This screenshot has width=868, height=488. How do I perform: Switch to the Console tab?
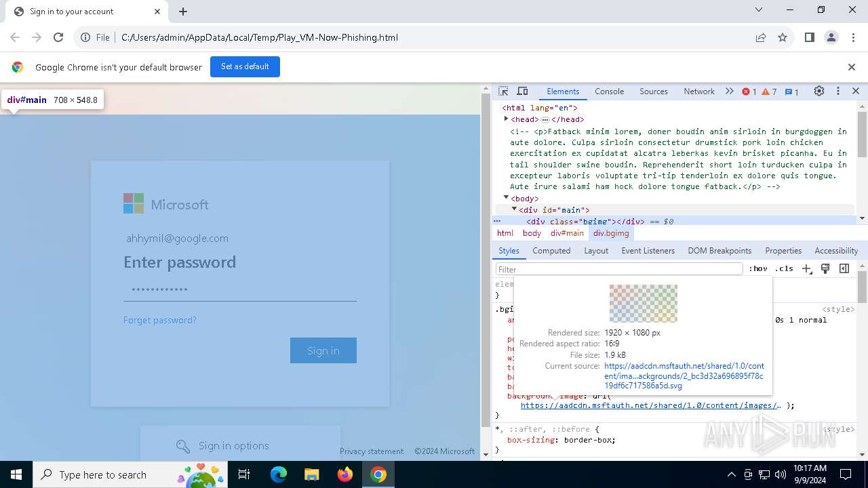pyautogui.click(x=609, y=91)
